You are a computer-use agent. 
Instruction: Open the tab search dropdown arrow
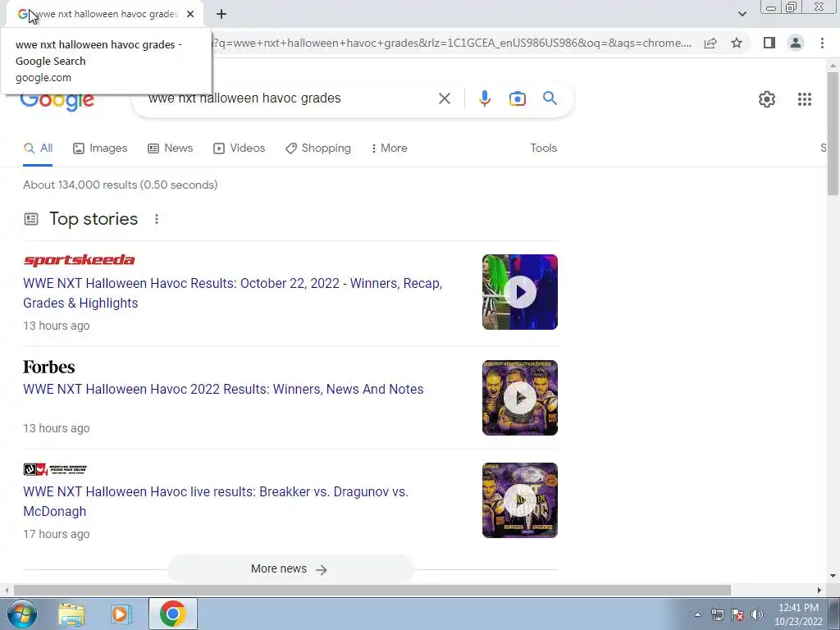(742, 14)
